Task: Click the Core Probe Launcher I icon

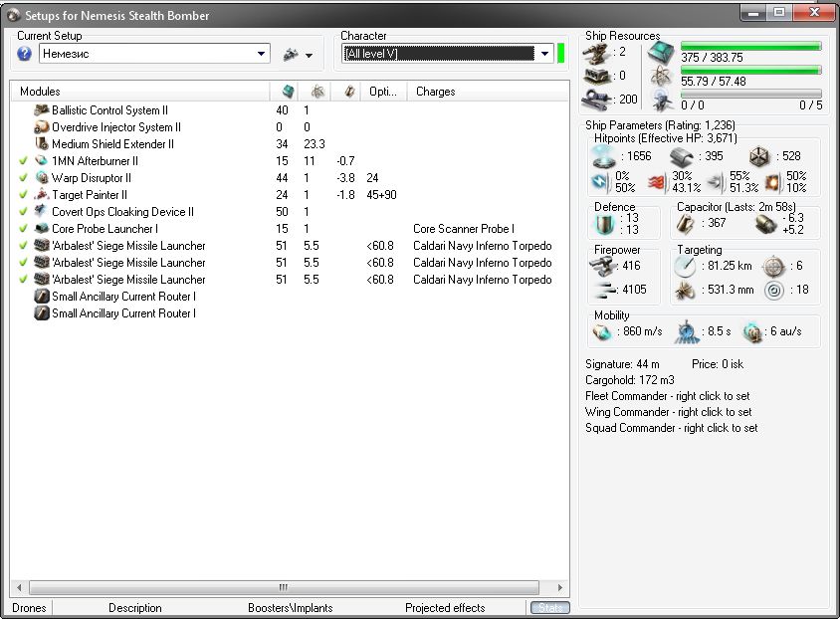Action: 41,229
